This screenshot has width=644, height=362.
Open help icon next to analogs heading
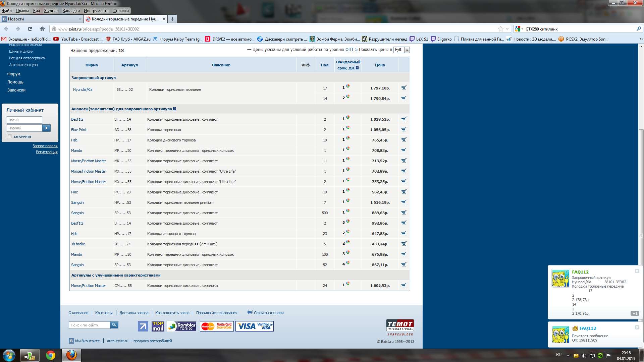(x=174, y=109)
